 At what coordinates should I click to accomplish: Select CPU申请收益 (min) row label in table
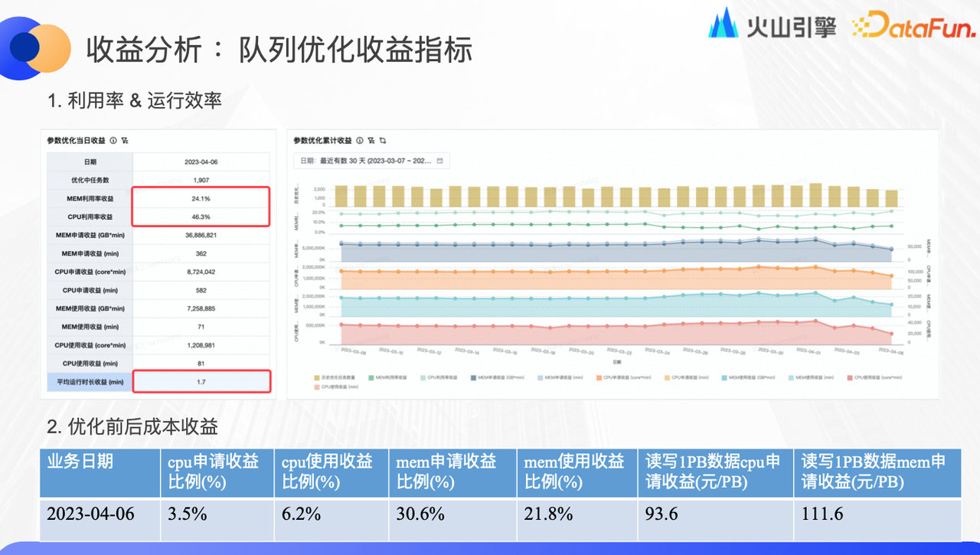point(90,290)
